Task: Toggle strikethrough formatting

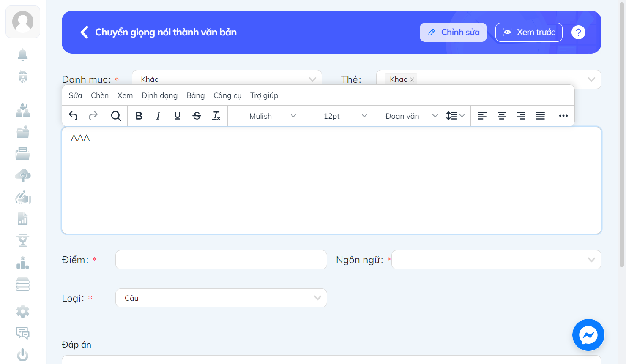Action: [197, 116]
